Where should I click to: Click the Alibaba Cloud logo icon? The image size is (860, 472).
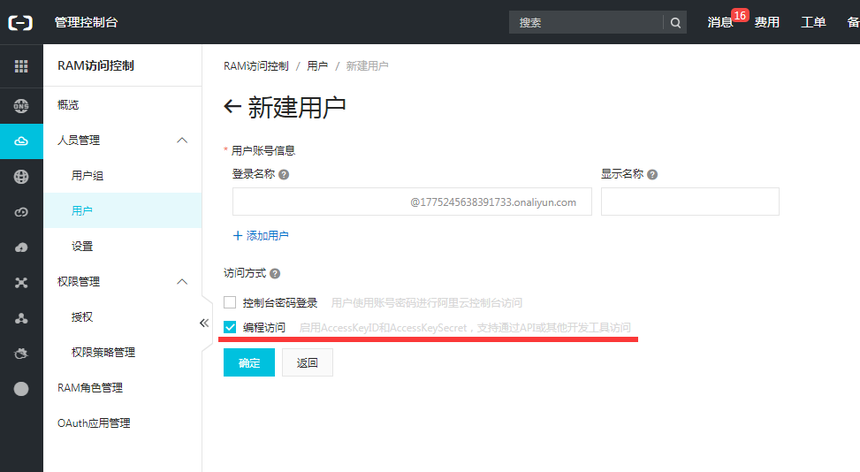pyautogui.click(x=20, y=22)
